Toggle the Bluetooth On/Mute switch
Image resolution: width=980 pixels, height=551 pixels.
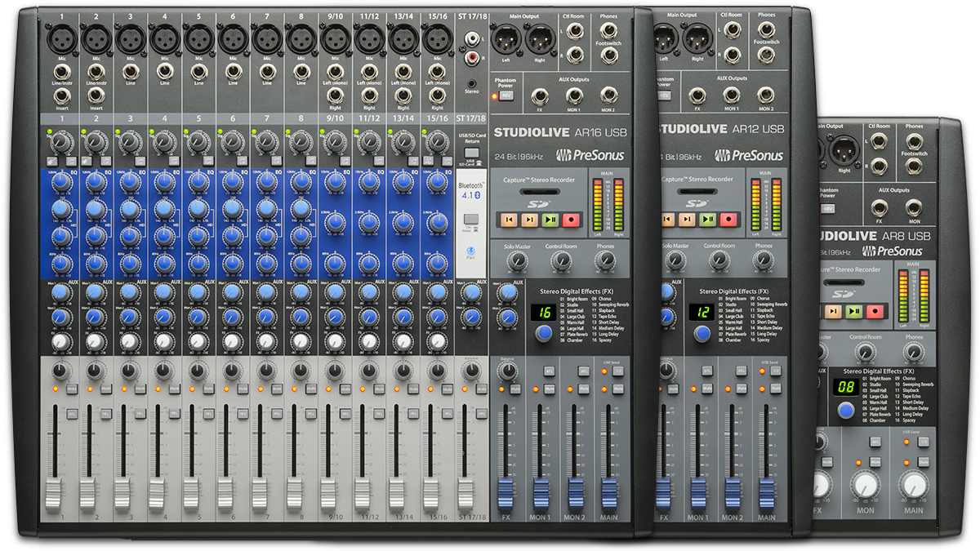click(x=470, y=220)
